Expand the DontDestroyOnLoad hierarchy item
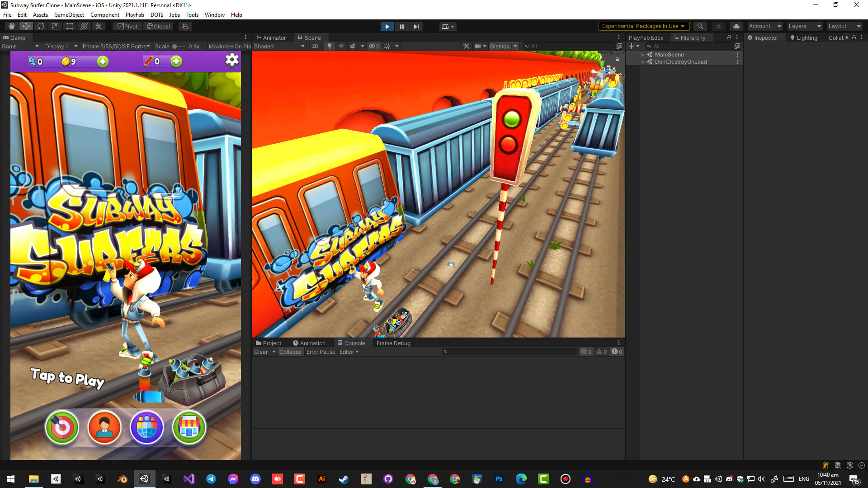Image resolution: width=868 pixels, height=488 pixels. click(x=643, y=62)
